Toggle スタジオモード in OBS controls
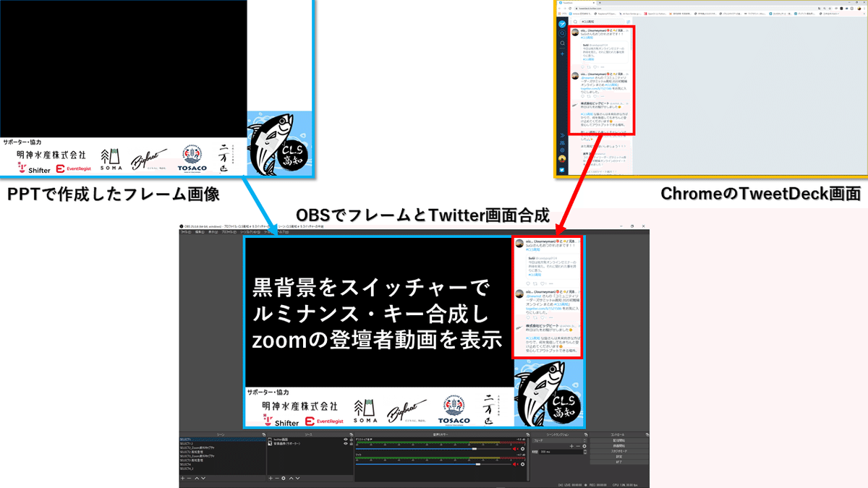Viewport: 868px width, 488px height. tap(619, 451)
